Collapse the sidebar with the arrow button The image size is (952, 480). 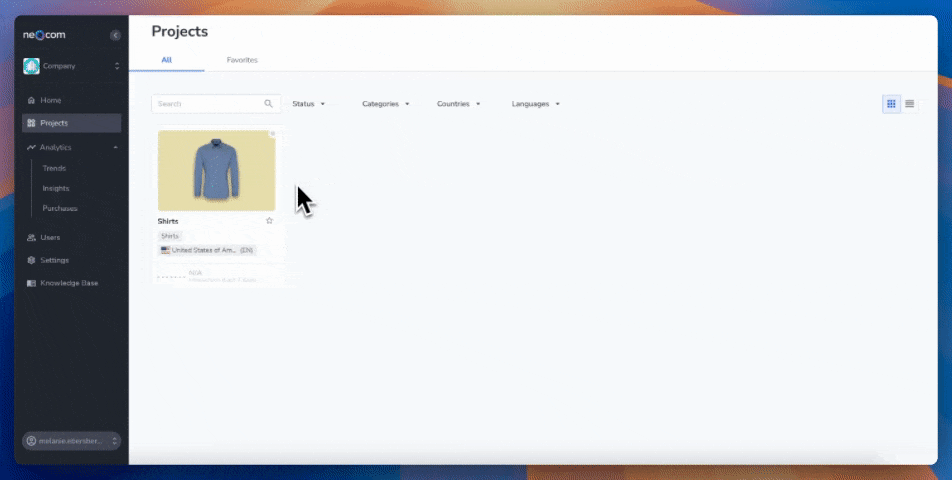coord(115,35)
